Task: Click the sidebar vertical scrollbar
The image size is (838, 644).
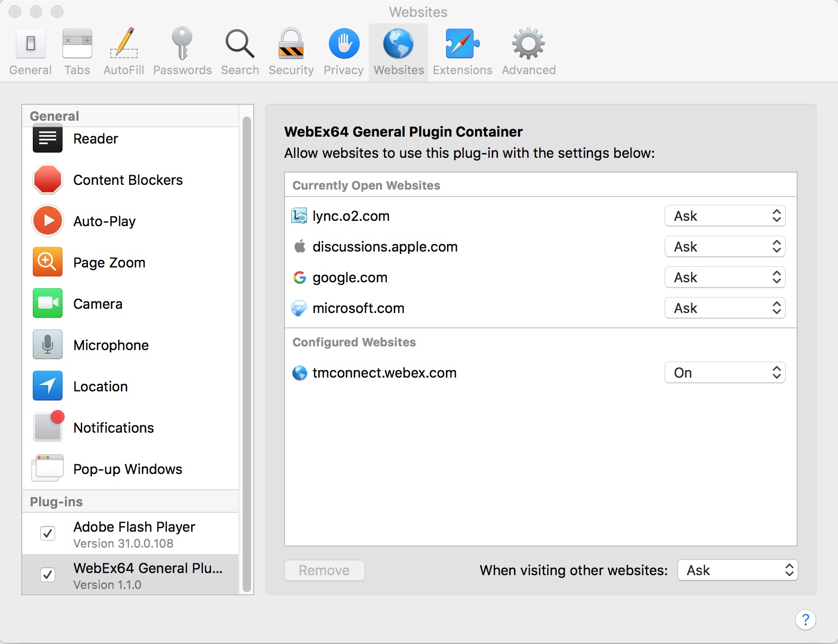Action: tap(246, 354)
